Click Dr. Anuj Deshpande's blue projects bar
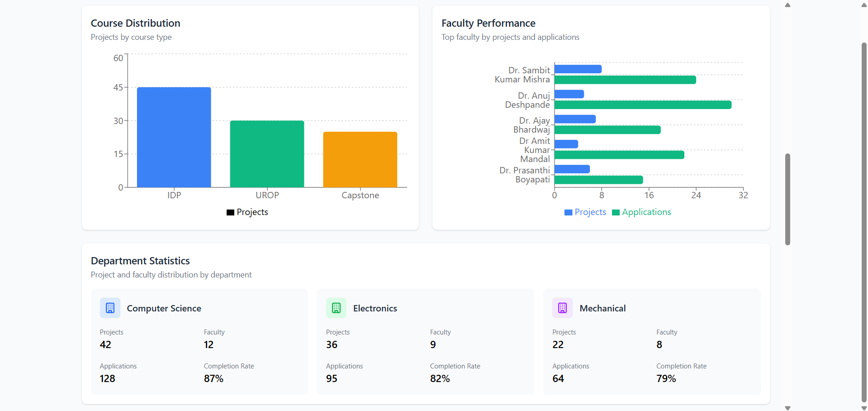Viewport: 868px width, 411px height. click(569, 94)
